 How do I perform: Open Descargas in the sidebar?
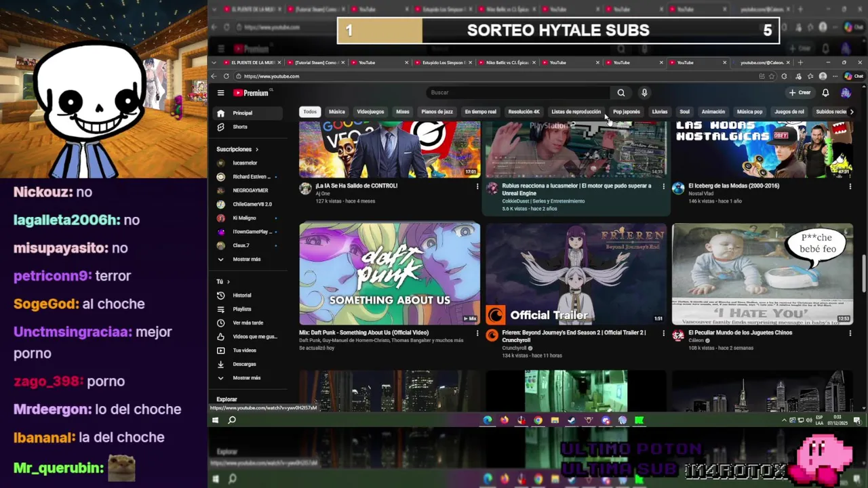tap(248, 364)
